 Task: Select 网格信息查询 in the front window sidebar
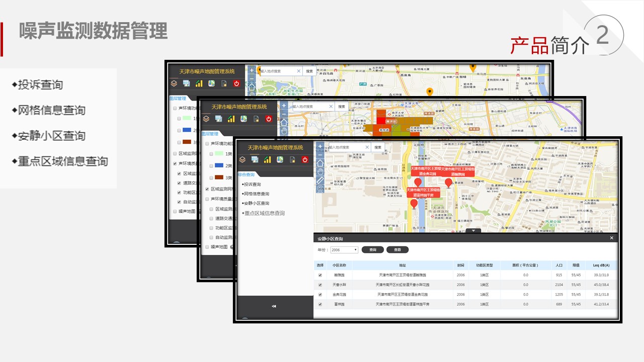coord(257,194)
